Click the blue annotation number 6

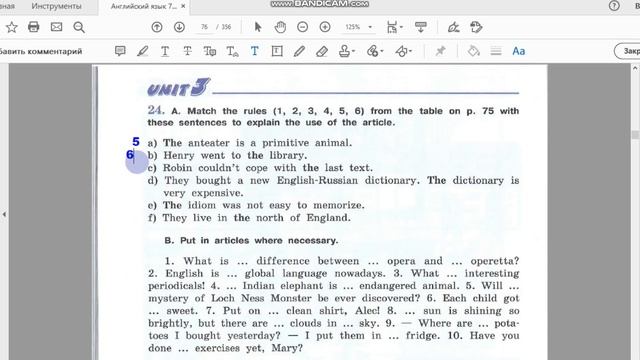pyautogui.click(x=130, y=155)
